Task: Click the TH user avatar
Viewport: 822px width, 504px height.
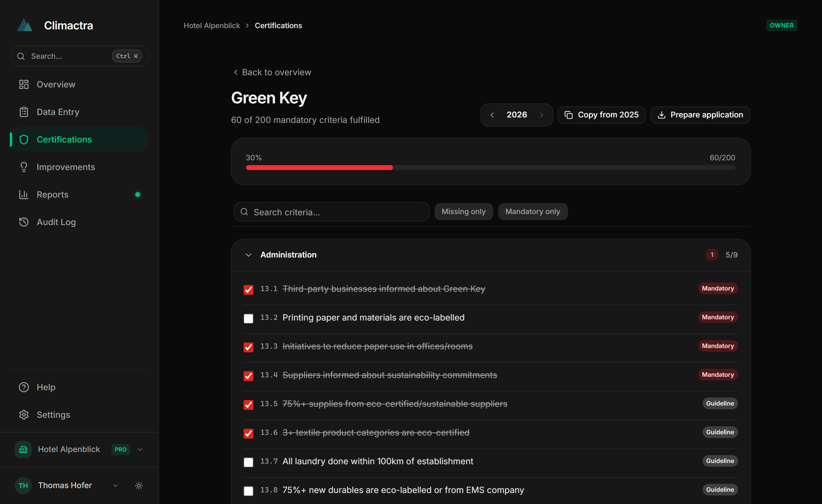Action: point(23,485)
